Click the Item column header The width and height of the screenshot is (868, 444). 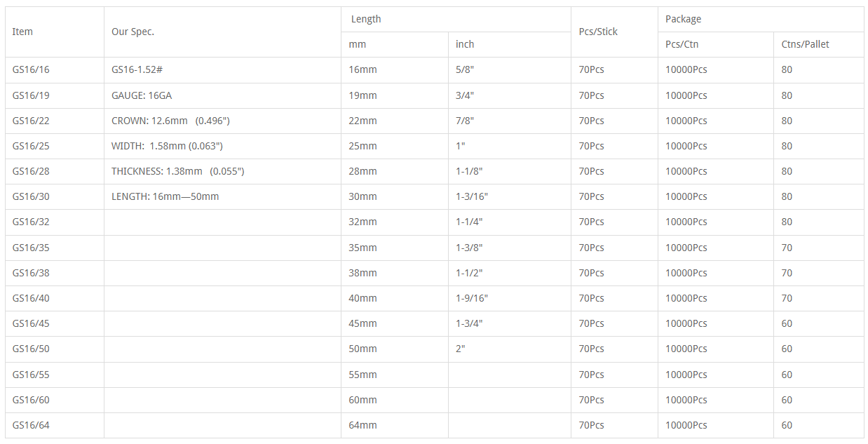point(55,32)
